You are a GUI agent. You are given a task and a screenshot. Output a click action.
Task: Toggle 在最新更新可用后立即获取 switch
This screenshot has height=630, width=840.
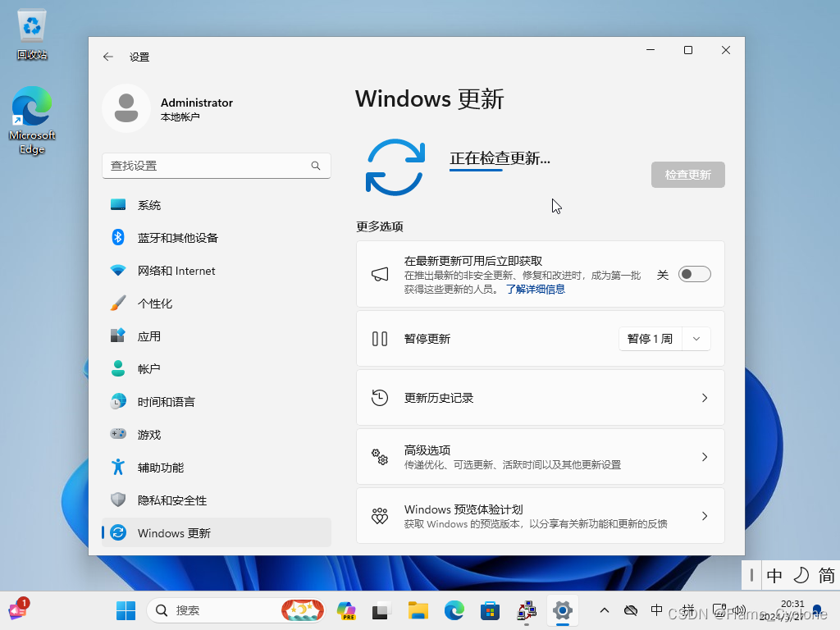point(694,274)
